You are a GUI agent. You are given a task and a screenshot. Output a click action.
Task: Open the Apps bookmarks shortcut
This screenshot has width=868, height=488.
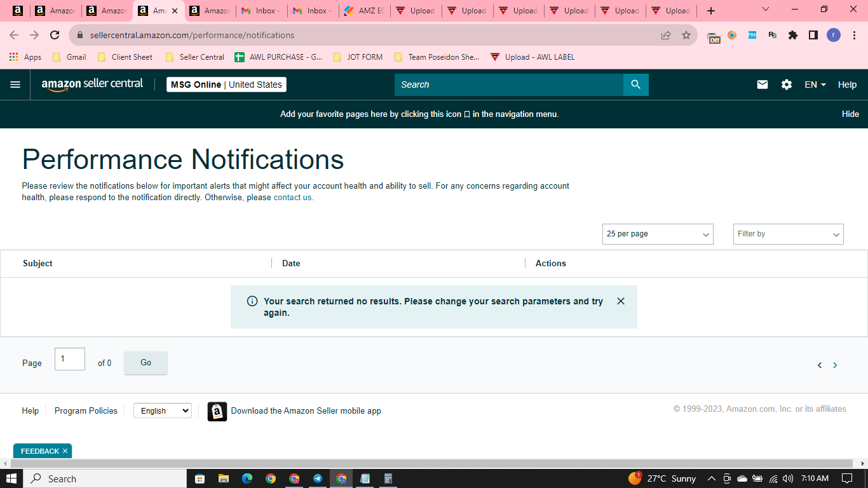click(x=25, y=57)
